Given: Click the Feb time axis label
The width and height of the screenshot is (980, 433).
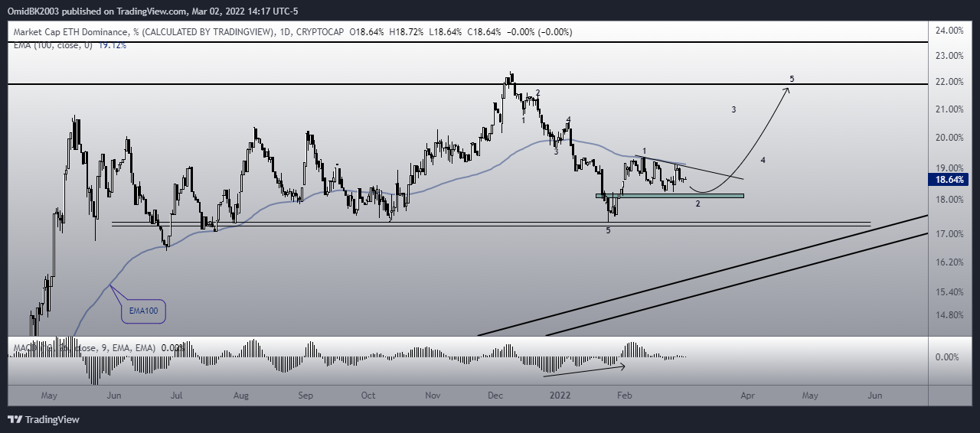Looking at the screenshot, I should tap(625, 396).
